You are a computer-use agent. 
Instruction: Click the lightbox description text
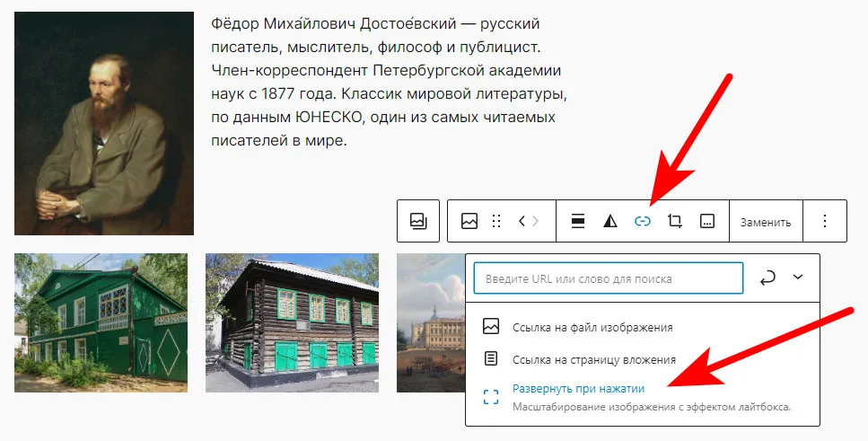(x=652, y=407)
